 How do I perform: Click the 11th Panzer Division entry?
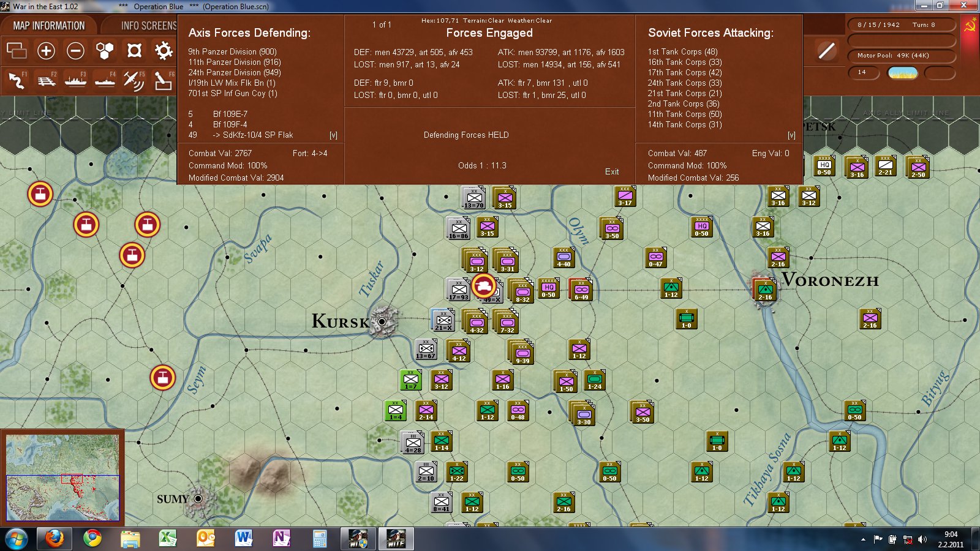pos(235,62)
